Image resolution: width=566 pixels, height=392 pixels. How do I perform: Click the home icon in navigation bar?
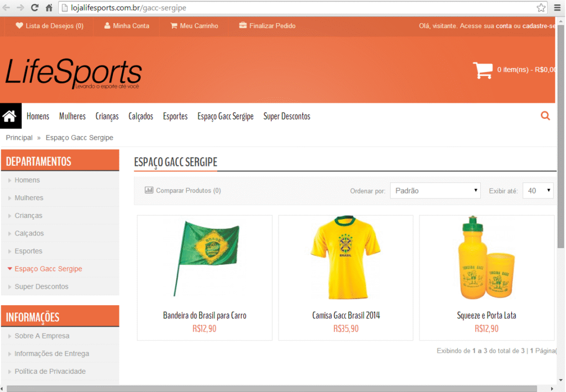[10, 116]
